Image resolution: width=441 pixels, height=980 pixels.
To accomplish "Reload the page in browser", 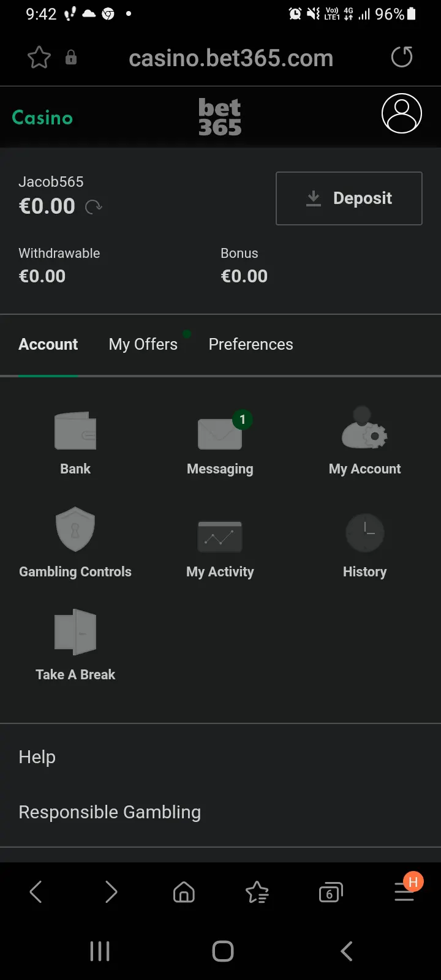I will [x=402, y=58].
